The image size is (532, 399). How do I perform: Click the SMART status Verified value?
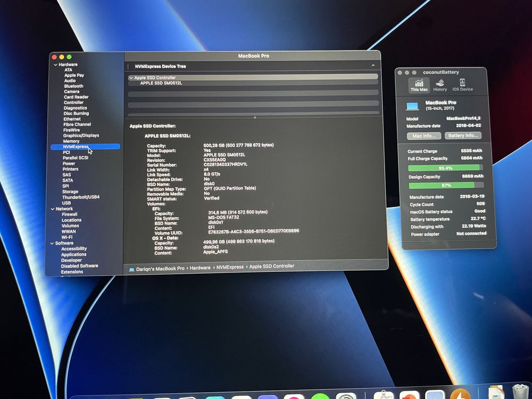211,198
